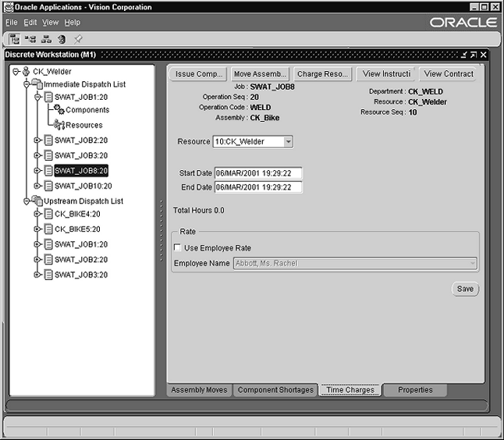Screen dimensions: 504x440
Task: Open the File menu
Action: click(12, 23)
